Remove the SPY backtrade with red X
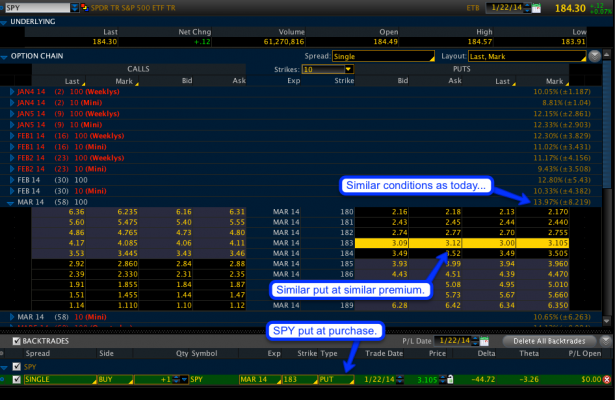 [x=606, y=380]
